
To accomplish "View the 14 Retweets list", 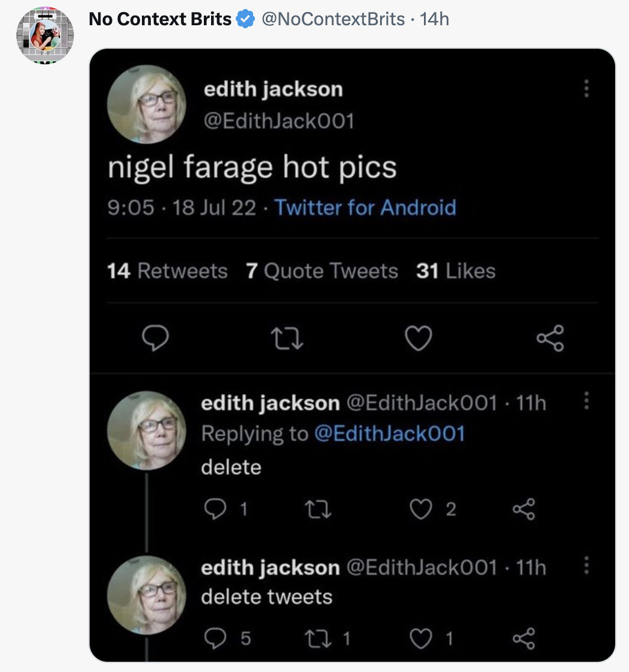I will 167,271.
